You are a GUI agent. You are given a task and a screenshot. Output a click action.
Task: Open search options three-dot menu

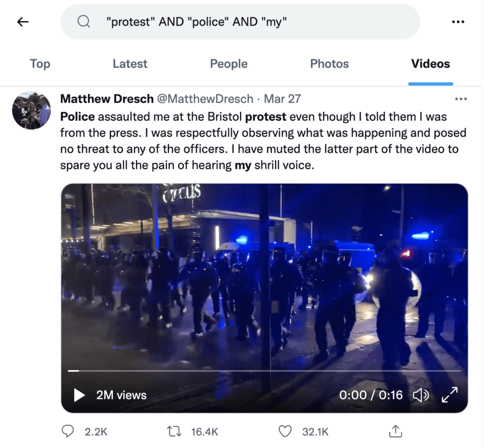point(458,22)
